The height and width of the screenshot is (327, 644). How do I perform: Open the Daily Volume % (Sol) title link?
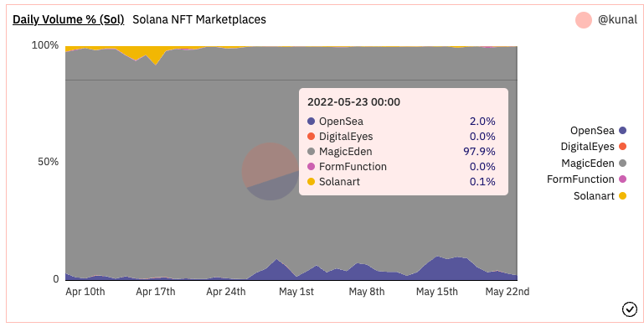click(x=68, y=19)
